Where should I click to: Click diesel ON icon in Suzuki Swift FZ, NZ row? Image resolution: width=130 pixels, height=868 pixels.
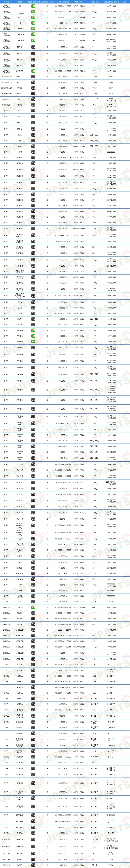[x=33, y=865]
